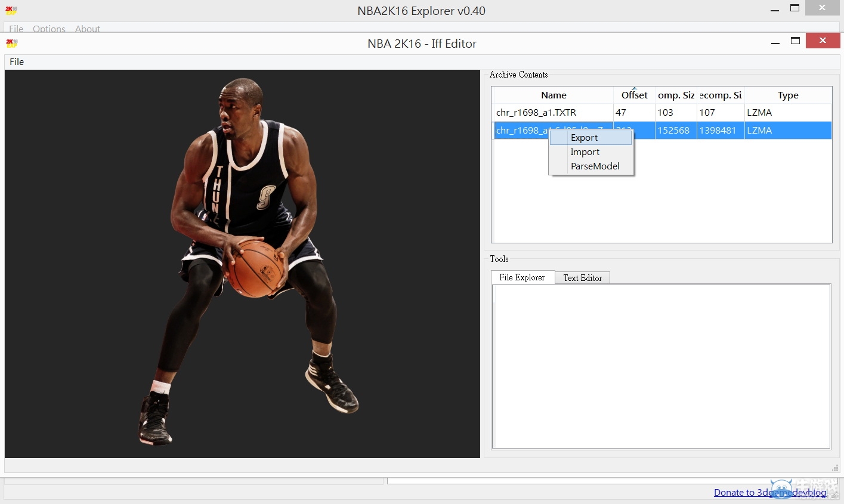Click LZMA type in the selected row

(788, 131)
